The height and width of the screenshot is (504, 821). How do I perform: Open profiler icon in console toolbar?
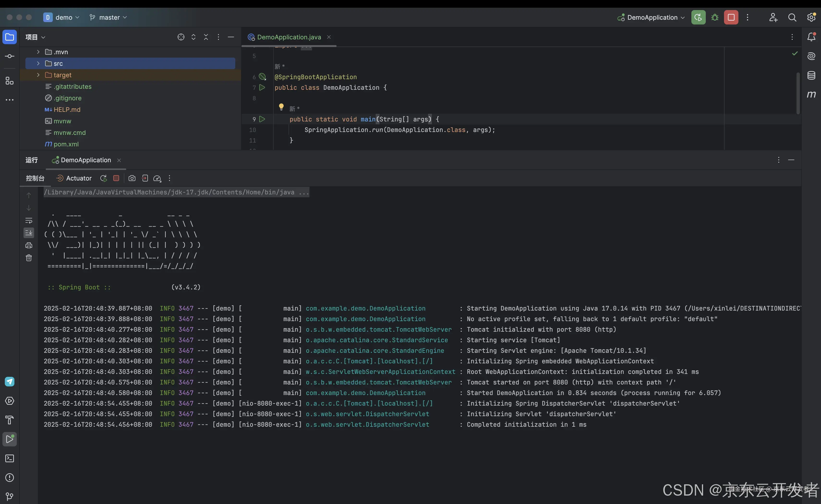click(x=157, y=179)
